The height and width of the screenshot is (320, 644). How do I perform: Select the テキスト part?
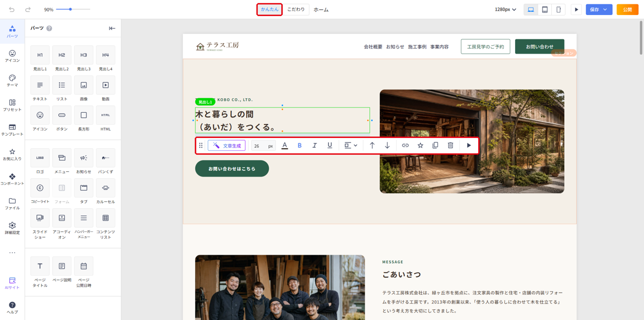40,89
